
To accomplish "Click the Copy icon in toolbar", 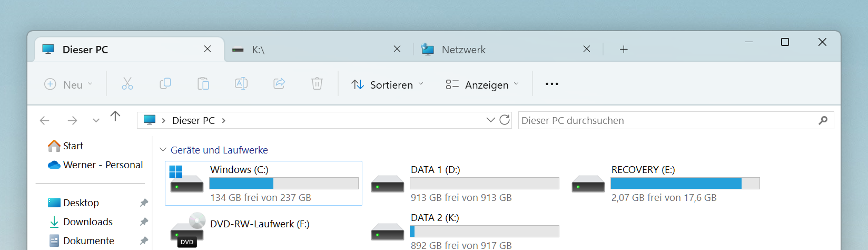I will click(165, 84).
